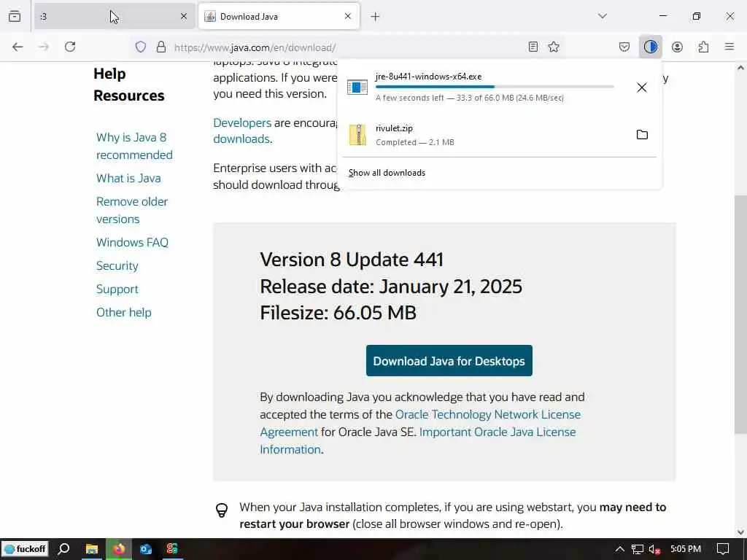Toggle the downloads panel button

[x=650, y=47]
